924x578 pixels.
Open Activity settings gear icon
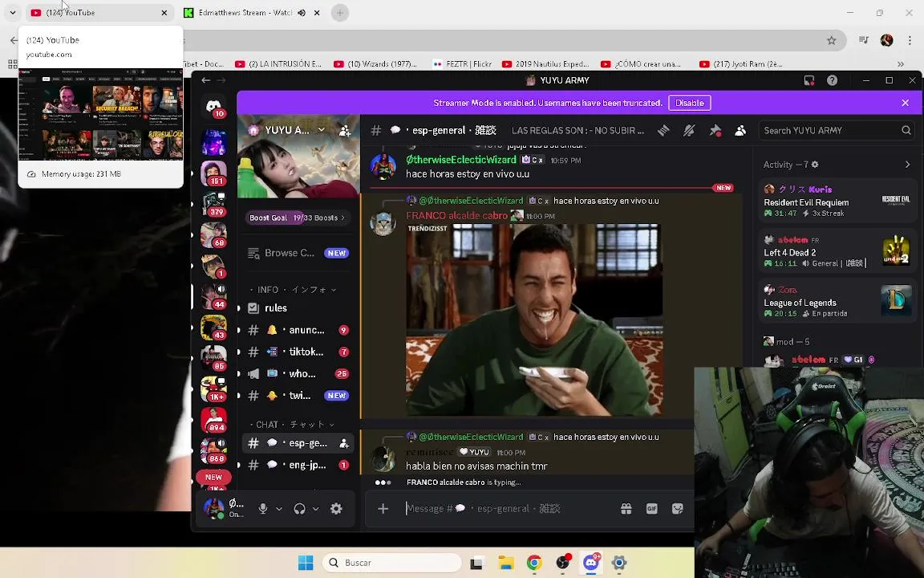coord(815,165)
